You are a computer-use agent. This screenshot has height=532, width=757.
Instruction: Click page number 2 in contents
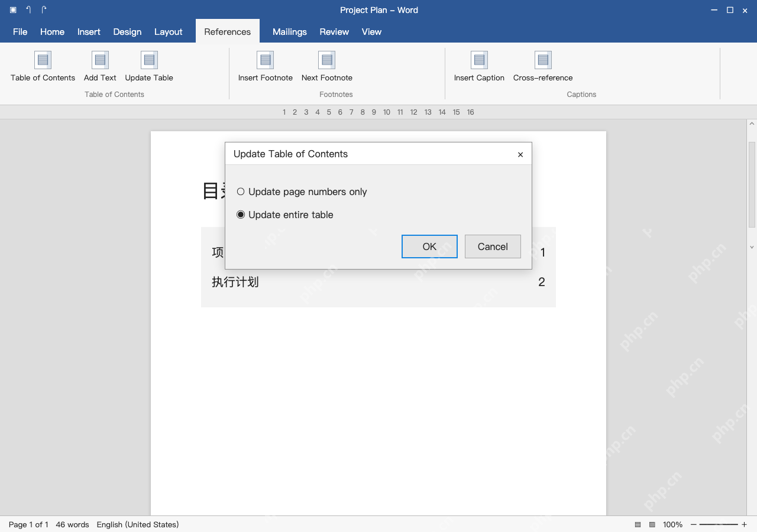pos(542,282)
